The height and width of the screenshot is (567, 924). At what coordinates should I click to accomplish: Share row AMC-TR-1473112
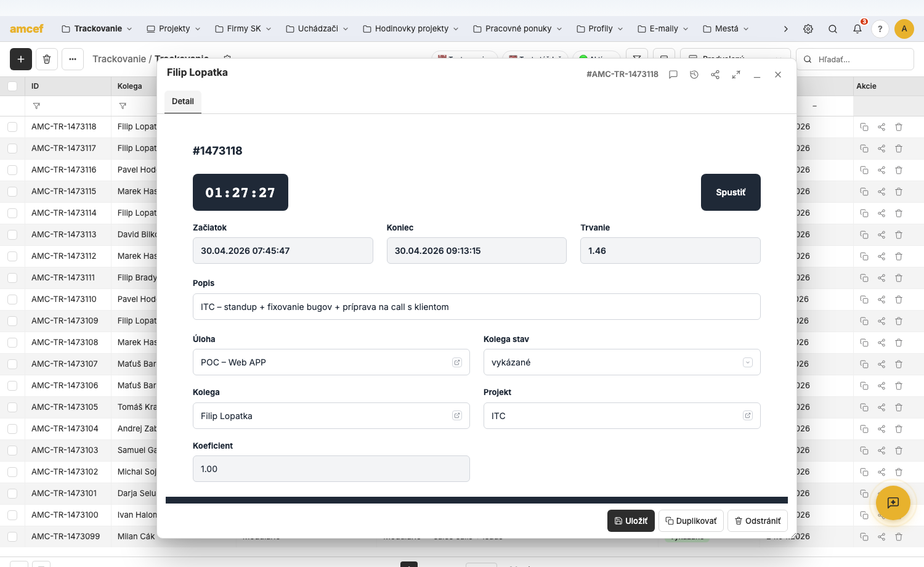[x=881, y=256]
